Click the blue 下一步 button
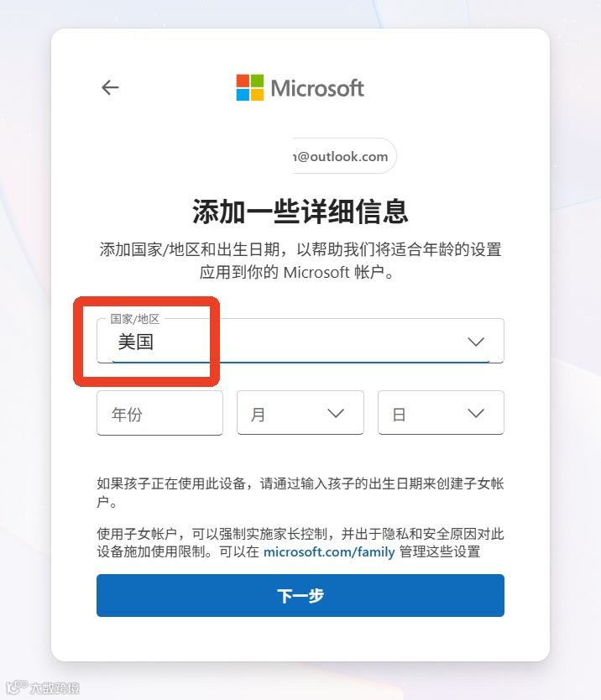The height and width of the screenshot is (700, 601). (x=300, y=596)
